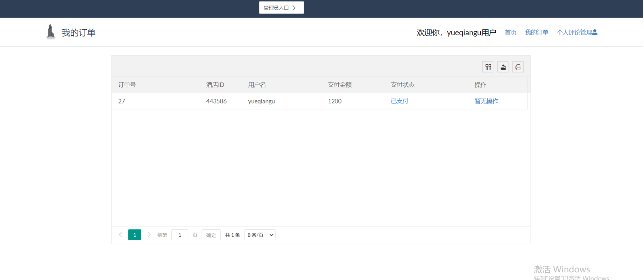
Task: Select page 1 in pagination
Action: (x=135, y=235)
